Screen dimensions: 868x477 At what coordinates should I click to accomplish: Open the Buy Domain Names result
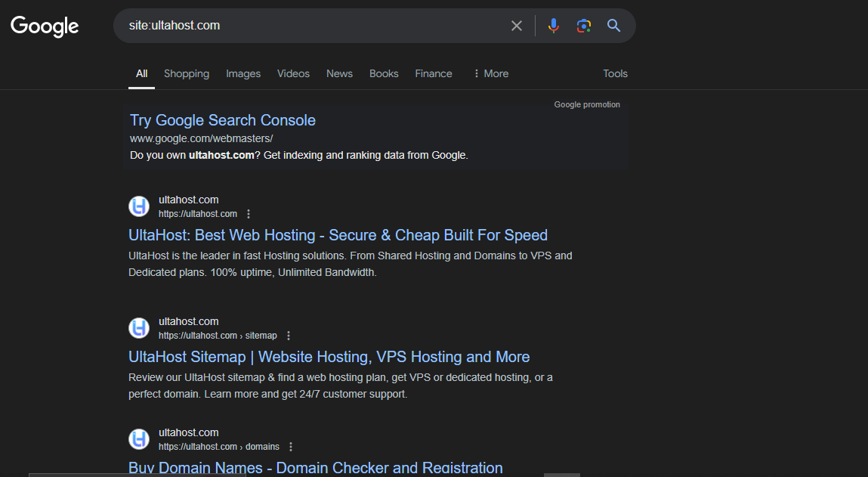coord(316,467)
